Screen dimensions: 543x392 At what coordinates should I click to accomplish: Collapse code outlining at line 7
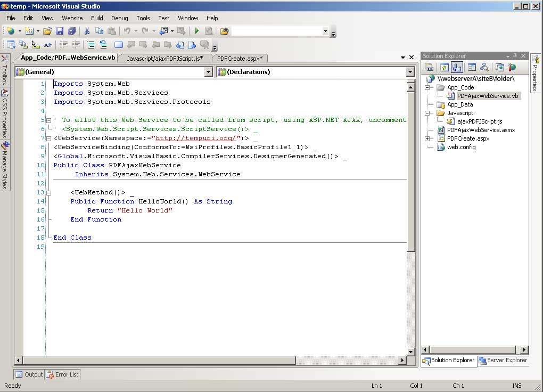(49, 138)
